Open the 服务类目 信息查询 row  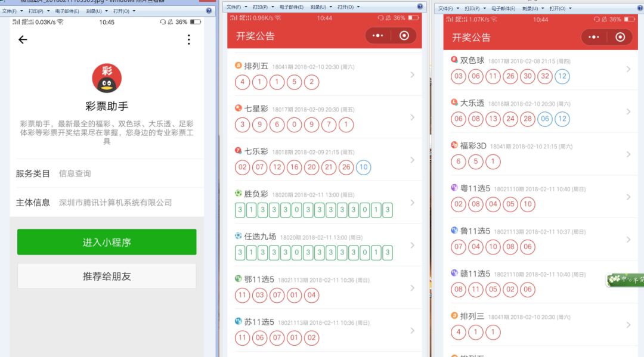tap(107, 173)
